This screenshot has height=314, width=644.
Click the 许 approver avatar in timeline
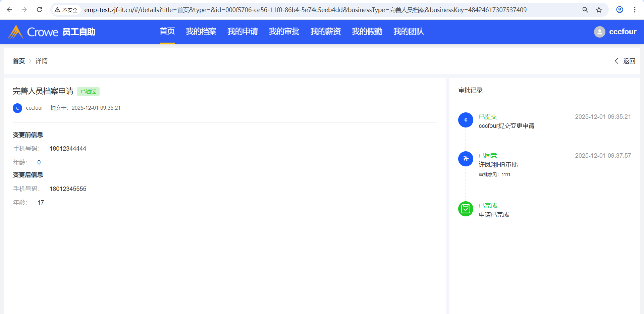466,159
